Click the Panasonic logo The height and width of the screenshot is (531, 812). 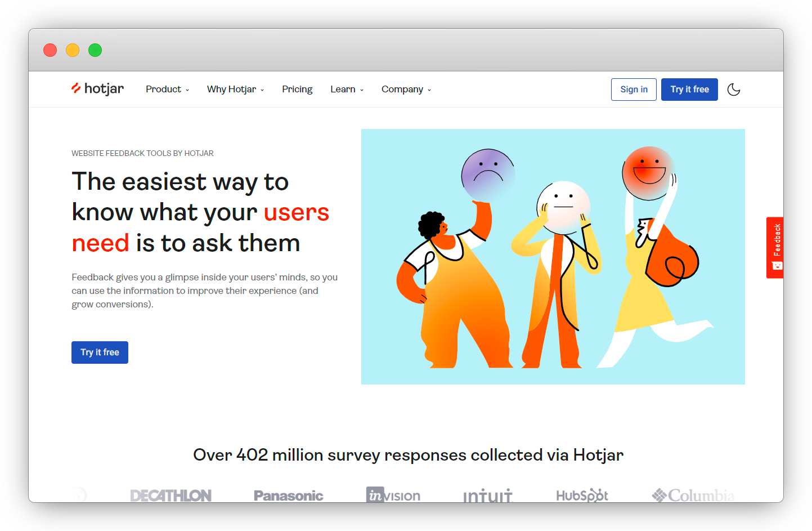pyautogui.click(x=288, y=496)
